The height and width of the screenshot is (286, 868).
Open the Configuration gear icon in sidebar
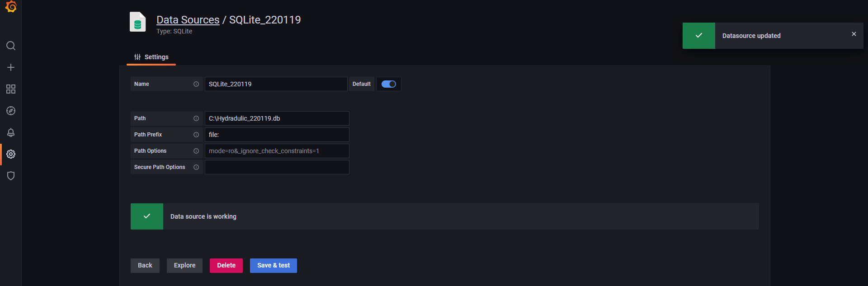coord(11,154)
